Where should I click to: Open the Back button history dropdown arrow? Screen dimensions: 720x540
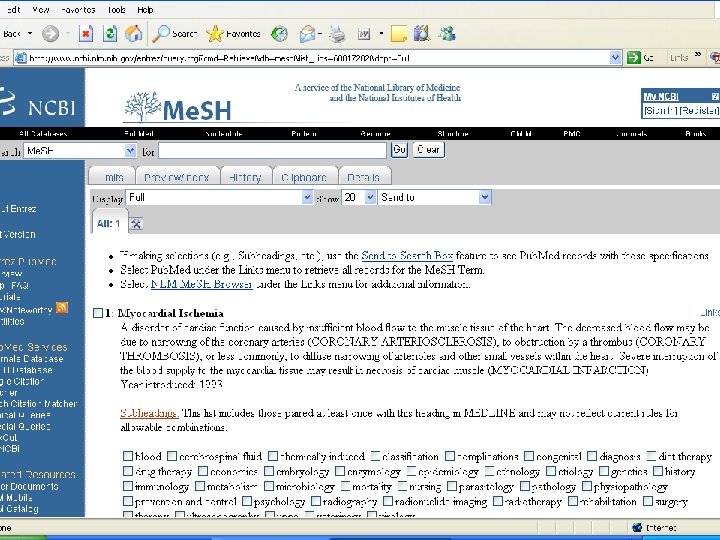pos(30,34)
